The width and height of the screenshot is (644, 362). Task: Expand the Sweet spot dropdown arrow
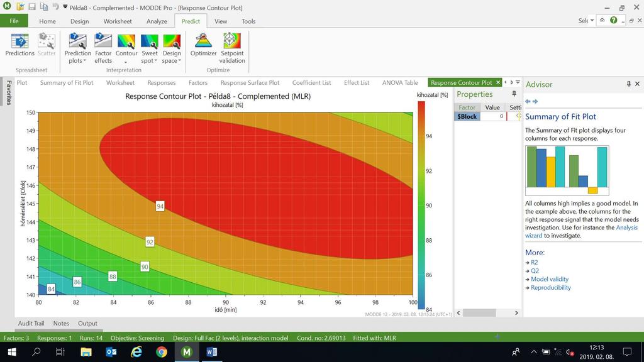pos(156,61)
